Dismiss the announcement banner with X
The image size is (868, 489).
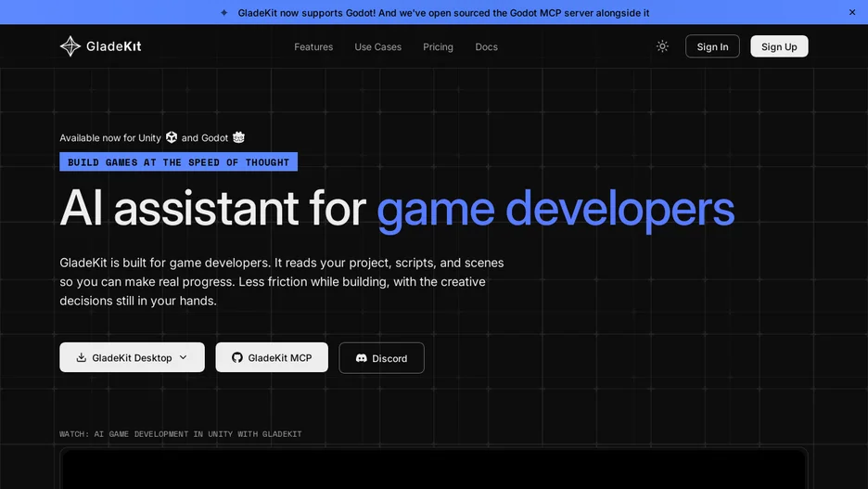(x=852, y=12)
